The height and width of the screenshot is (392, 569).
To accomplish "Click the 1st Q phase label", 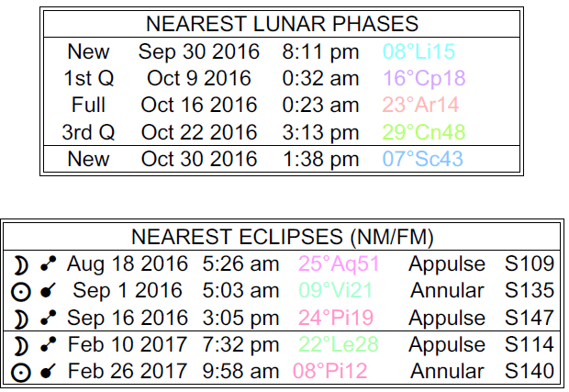I will [x=88, y=78].
